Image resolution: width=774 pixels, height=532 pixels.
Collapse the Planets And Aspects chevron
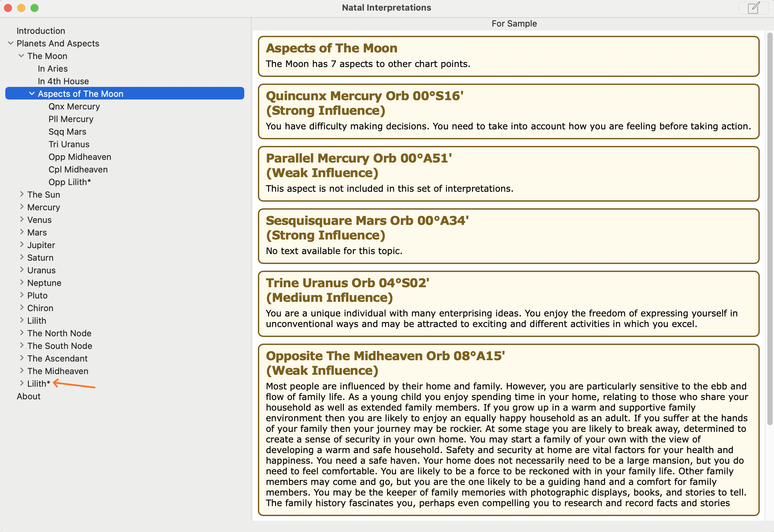pos(11,43)
